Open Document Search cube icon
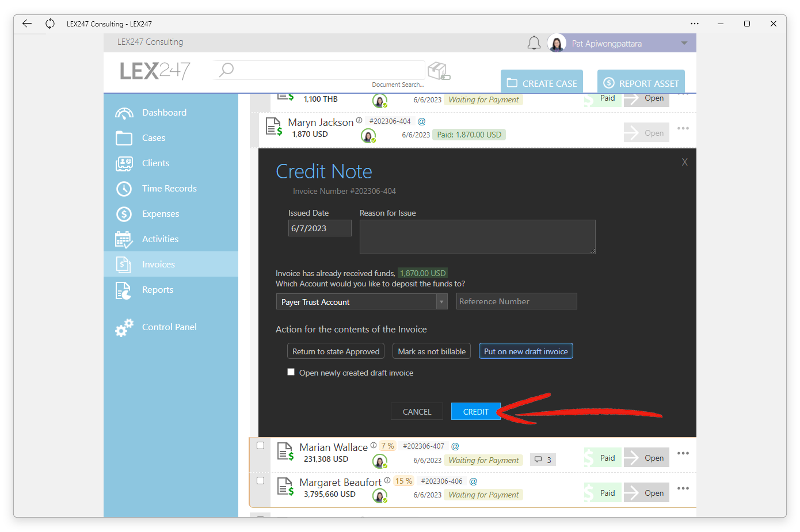The width and height of the screenshot is (800, 532). coord(439,71)
